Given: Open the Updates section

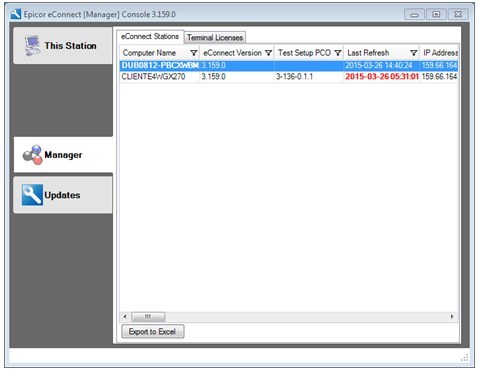Looking at the screenshot, I should [x=63, y=195].
